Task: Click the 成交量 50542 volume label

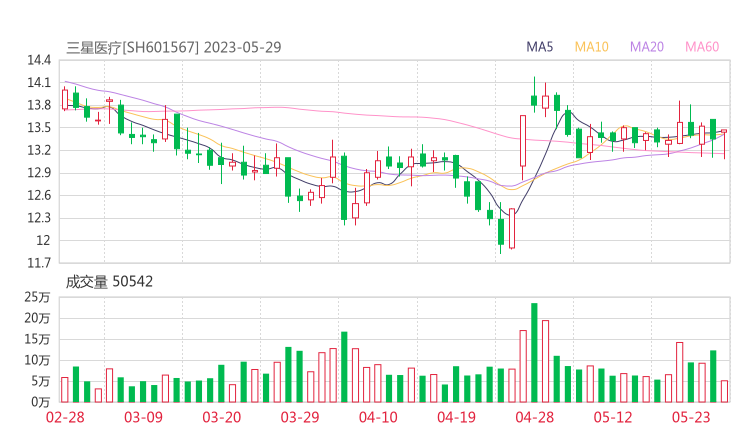Action: pos(109,282)
